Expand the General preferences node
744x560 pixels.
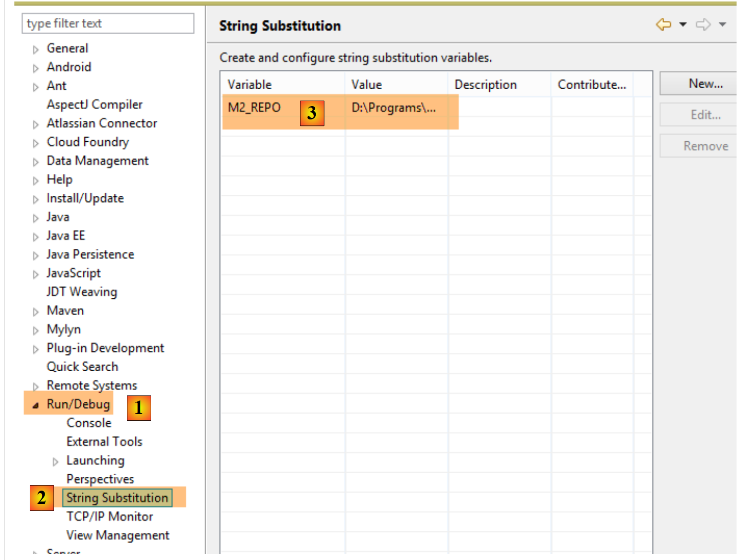coord(35,50)
